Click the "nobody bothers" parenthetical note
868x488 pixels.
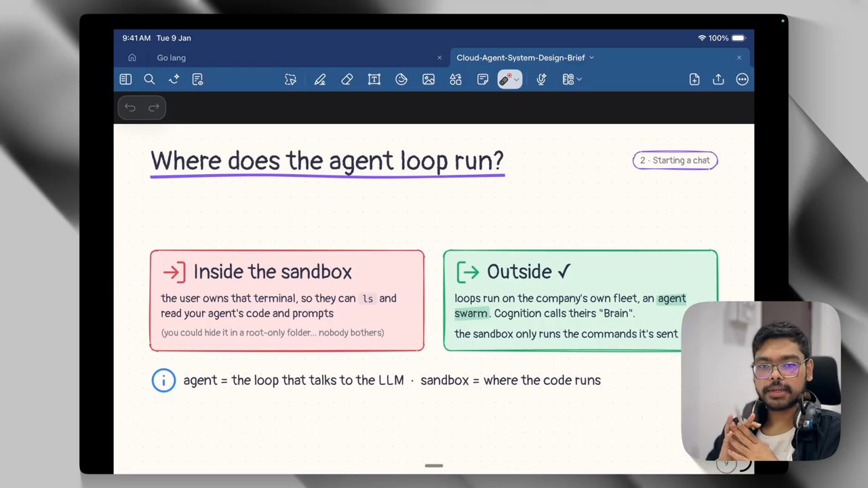coord(273,333)
